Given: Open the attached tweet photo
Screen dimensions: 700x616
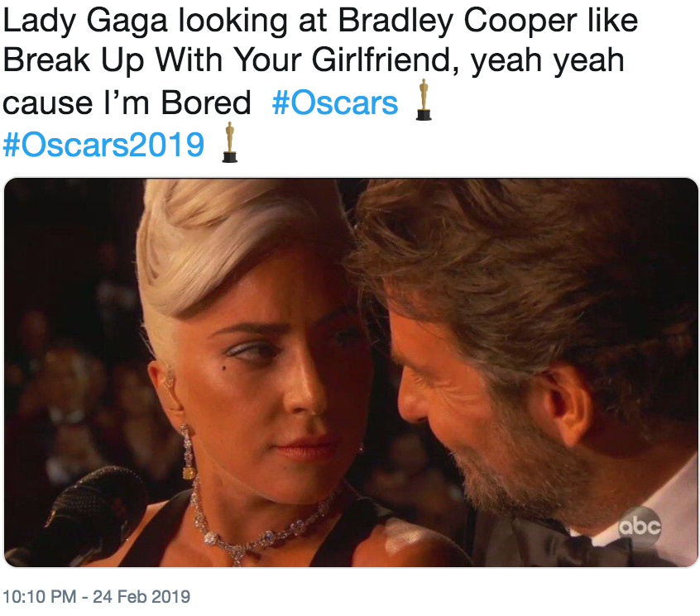Looking at the screenshot, I should pos(351,372).
